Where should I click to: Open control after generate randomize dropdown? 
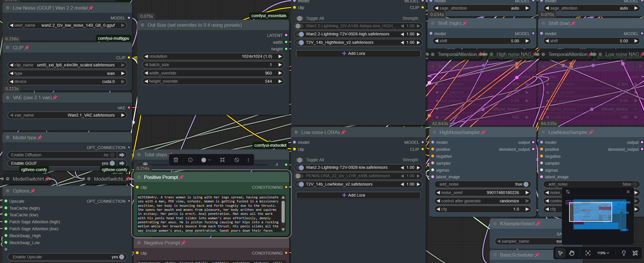483,201
